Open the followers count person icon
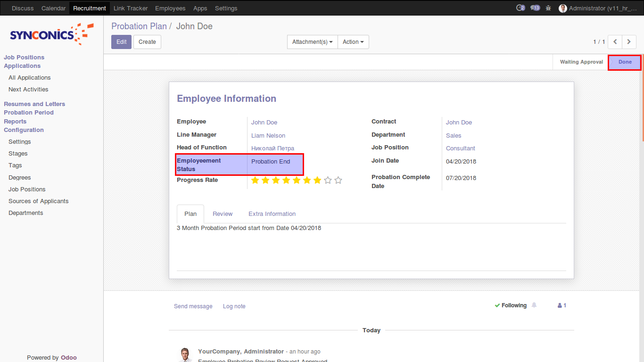This screenshot has height=362, width=644. [561, 305]
